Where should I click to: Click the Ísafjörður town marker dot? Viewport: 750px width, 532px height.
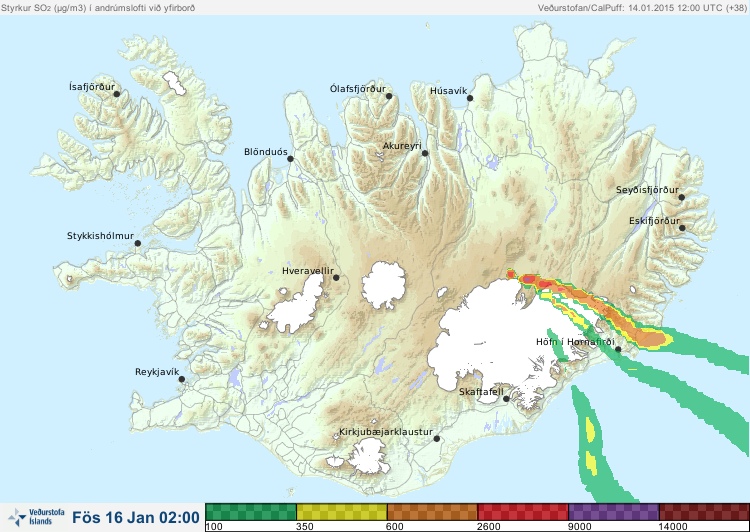pos(116,94)
